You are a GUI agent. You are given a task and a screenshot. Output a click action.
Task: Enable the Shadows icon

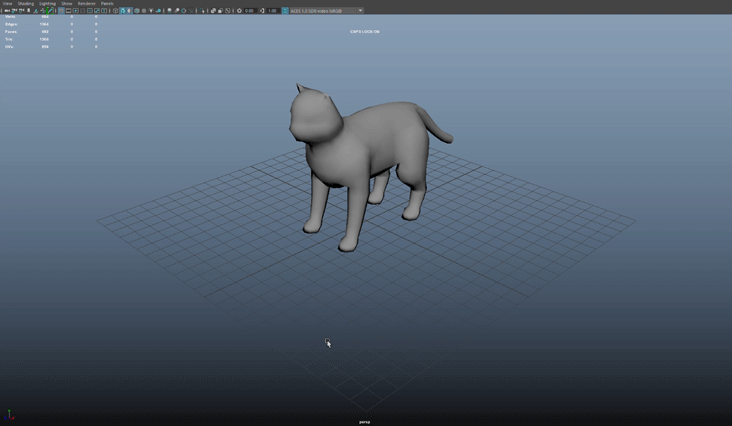[x=158, y=11]
